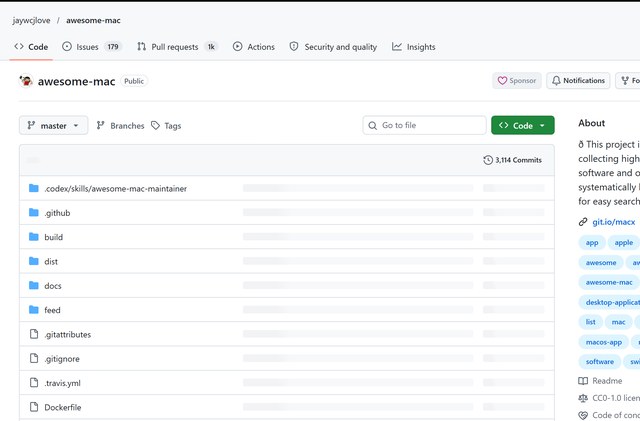Click the Dockerfile file icon
The width and height of the screenshot is (640, 421).
34,407
